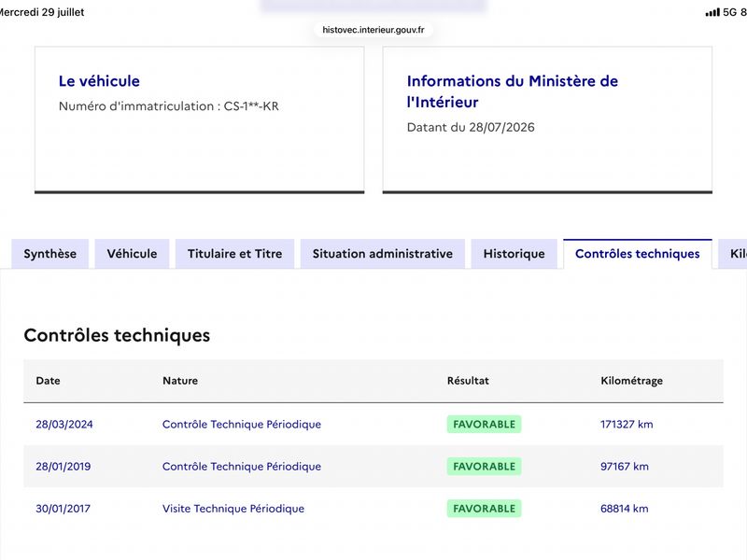This screenshot has width=747, height=560.
Task: Click the Le véhicule card heading
Action: pyautogui.click(x=99, y=81)
